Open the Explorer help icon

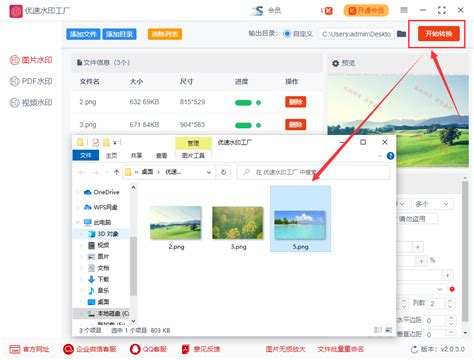[390, 156]
